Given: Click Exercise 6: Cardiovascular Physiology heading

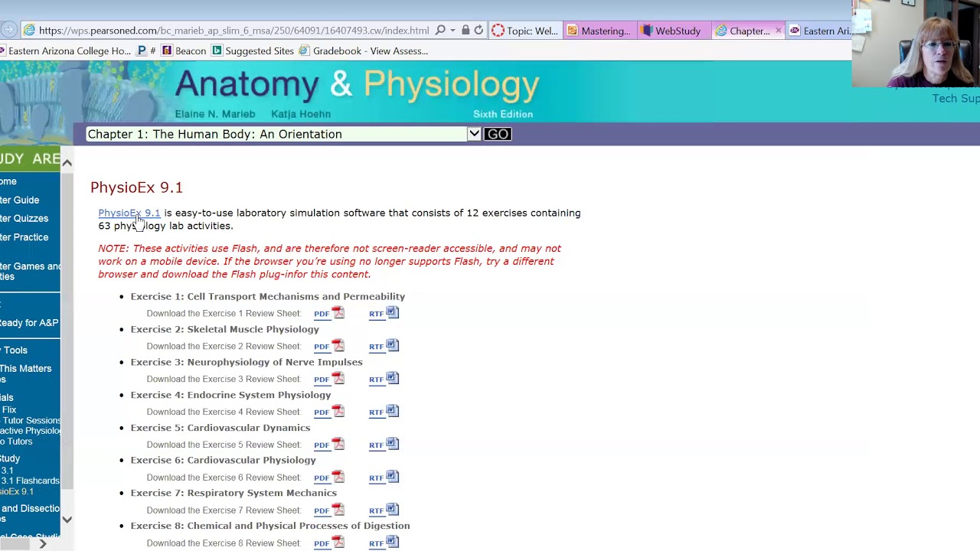Looking at the screenshot, I should point(223,460).
